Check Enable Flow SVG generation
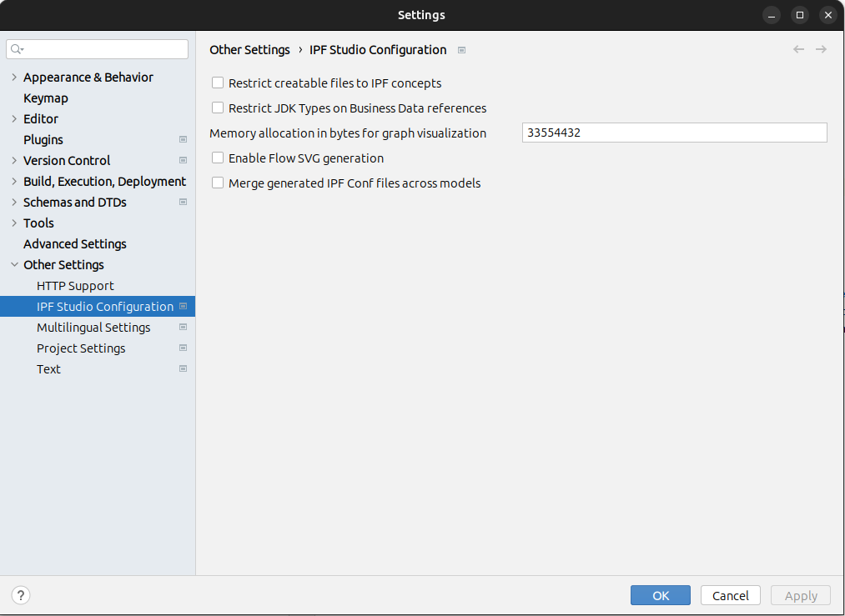Viewport: 845px width, 616px height. (x=218, y=158)
